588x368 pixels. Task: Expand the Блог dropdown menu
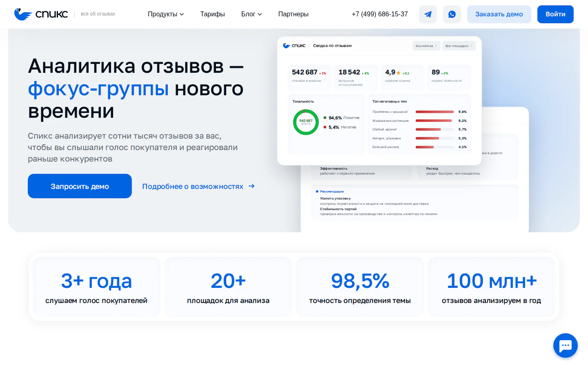(x=252, y=14)
